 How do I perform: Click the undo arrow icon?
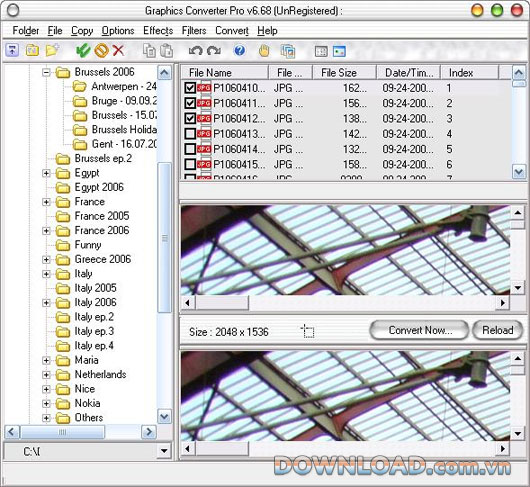pyautogui.click(x=196, y=51)
